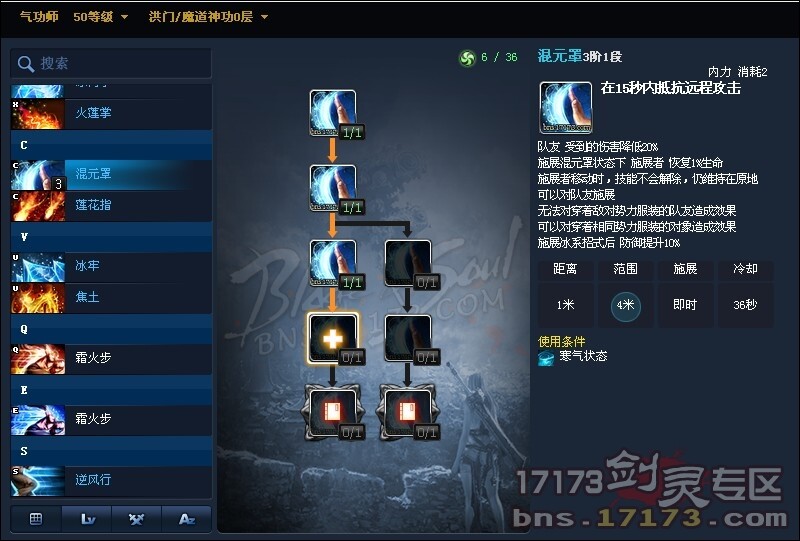The width and height of the screenshot is (800, 541).
Task: Click the 搜索 search field
Action: tap(111, 63)
